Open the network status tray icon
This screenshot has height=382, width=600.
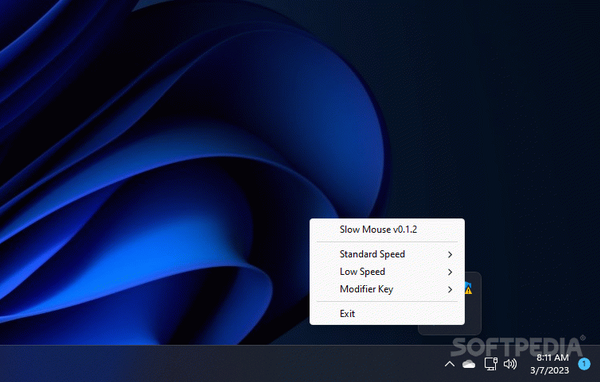pos(491,364)
